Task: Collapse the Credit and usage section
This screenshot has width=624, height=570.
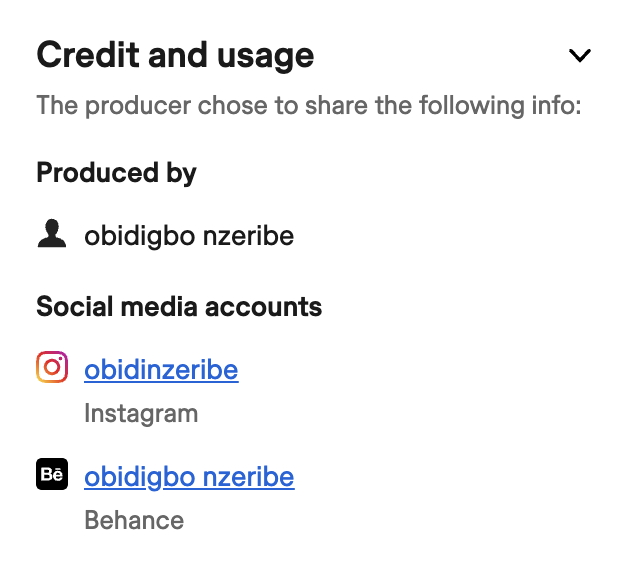Action: (579, 56)
